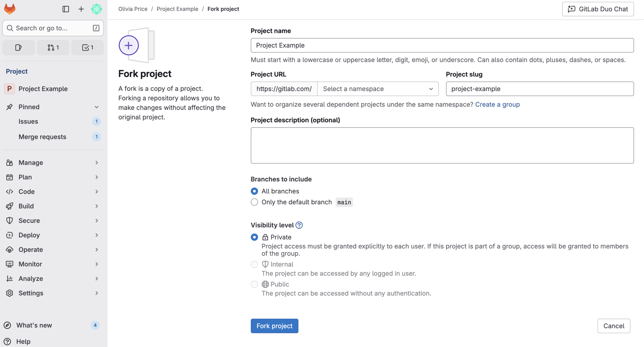
Task: Follow the Create a group link
Action: coord(497,104)
